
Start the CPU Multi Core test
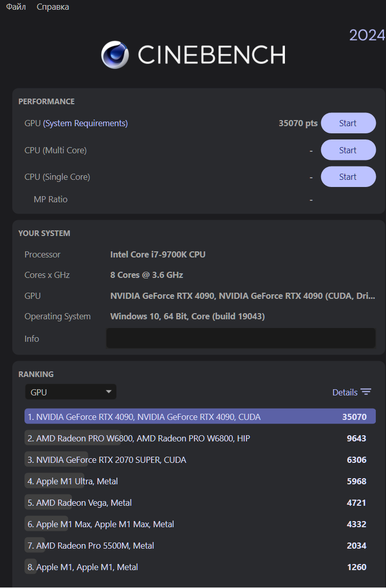pos(348,150)
